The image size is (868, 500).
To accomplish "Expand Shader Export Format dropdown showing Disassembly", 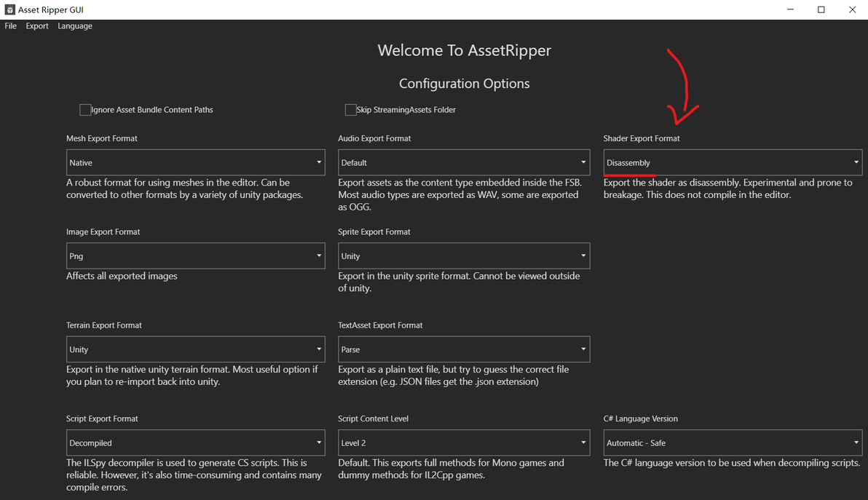I will [x=733, y=162].
